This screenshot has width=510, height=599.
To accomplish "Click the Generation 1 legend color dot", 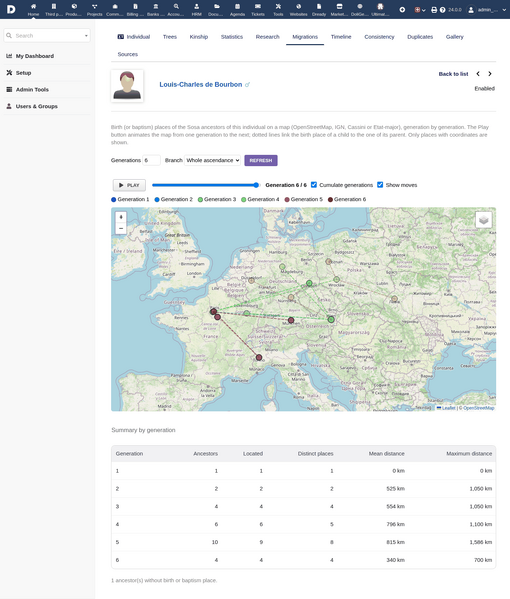I will (x=113, y=199).
